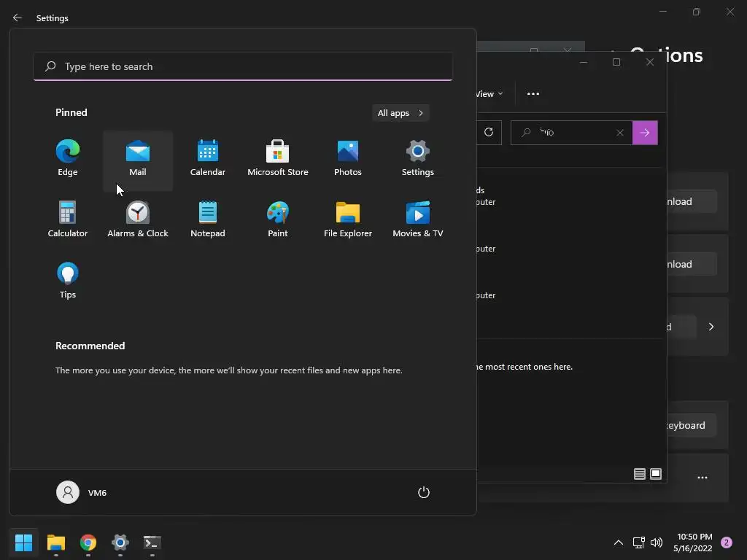Show hidden system tray icons
Image resolution: width=747 pixels, height=560 pixels.
[619, 542]
